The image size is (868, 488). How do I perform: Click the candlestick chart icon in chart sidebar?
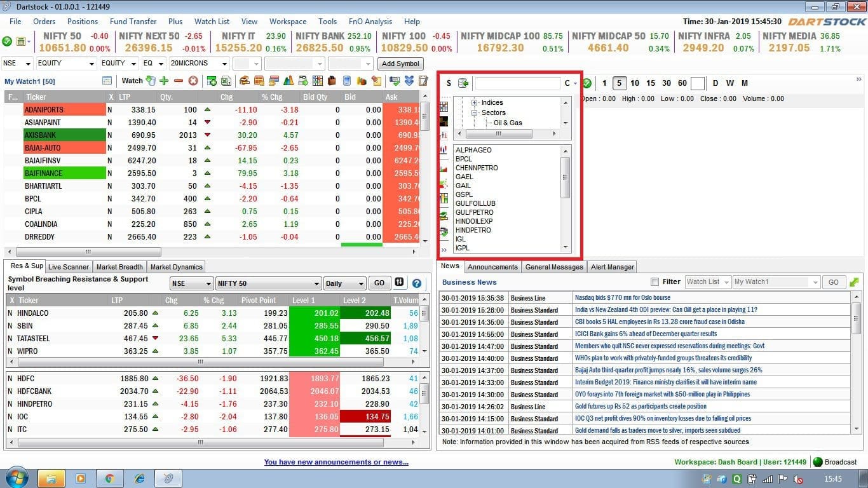point(444,149)
